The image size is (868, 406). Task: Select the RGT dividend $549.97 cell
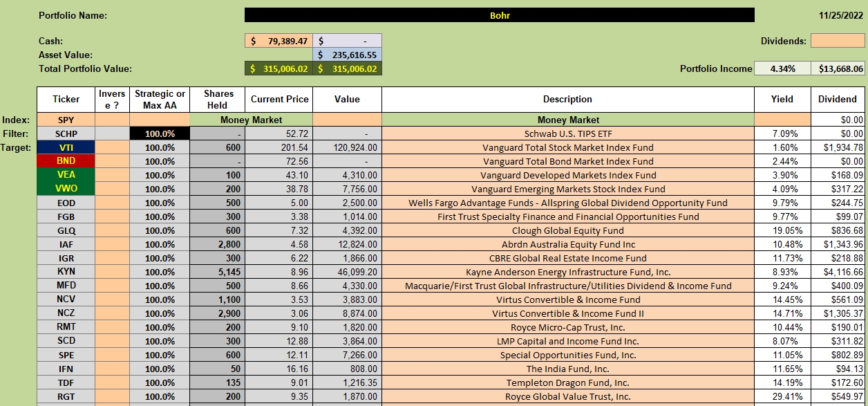click(838, 396)
